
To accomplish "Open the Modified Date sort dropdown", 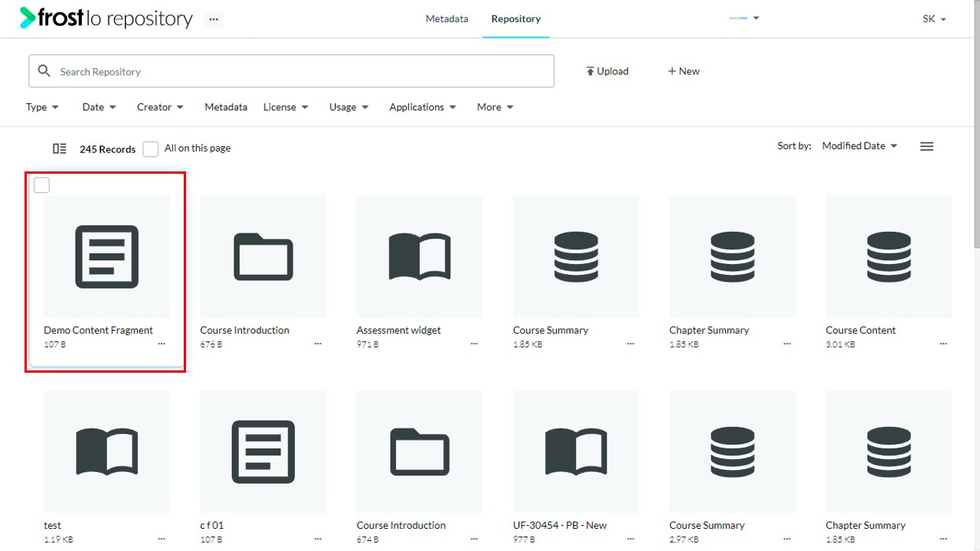I will click(859, 145).
